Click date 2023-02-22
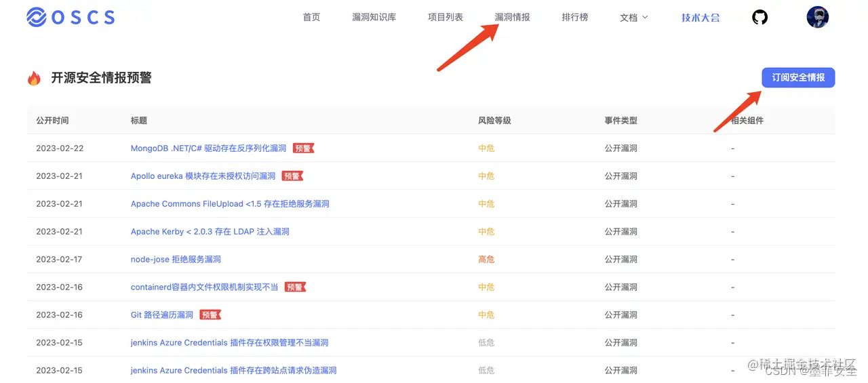The image size is (868, 383). (60, 148)
